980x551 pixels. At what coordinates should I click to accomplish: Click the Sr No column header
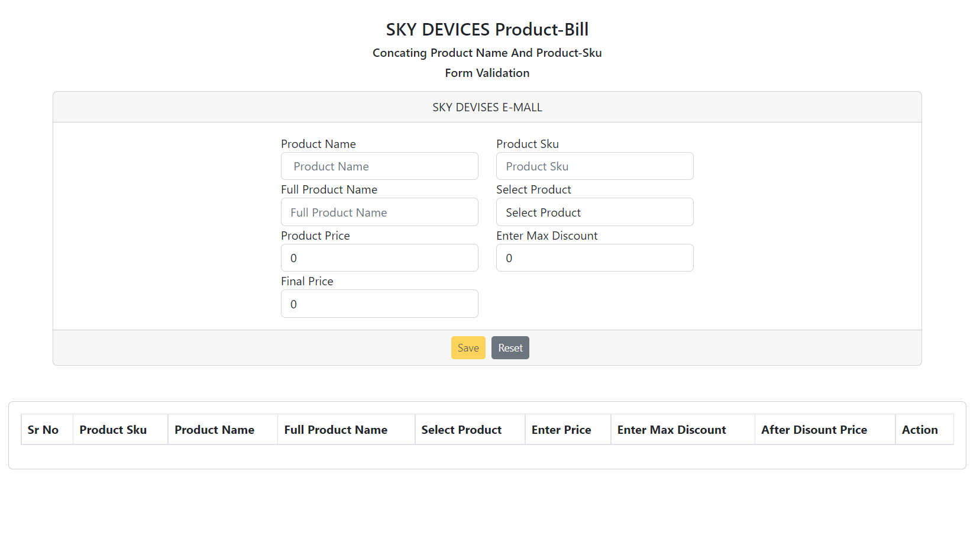(43, 430)
